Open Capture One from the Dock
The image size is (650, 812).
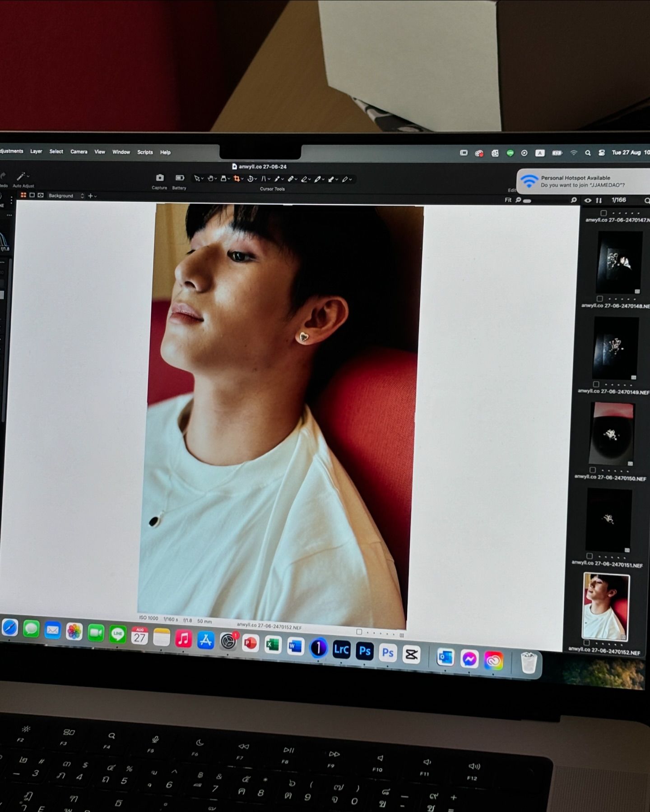[318, 648]
